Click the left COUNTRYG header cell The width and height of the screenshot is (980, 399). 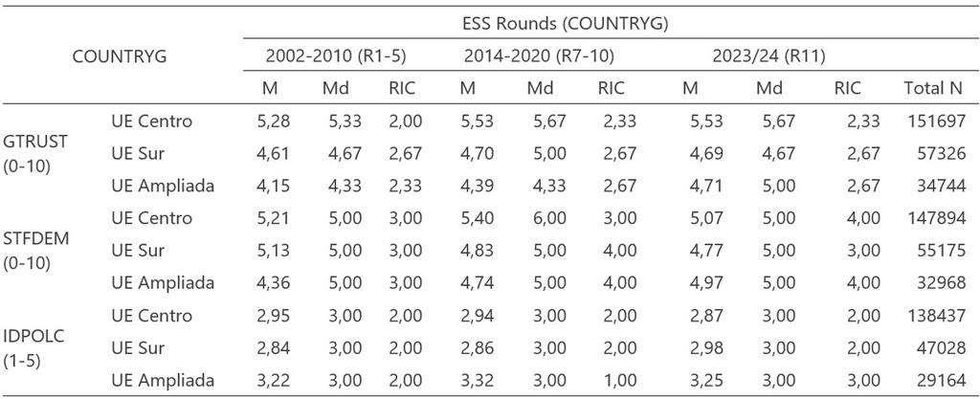pyautogui.click(x=120, y=56)
